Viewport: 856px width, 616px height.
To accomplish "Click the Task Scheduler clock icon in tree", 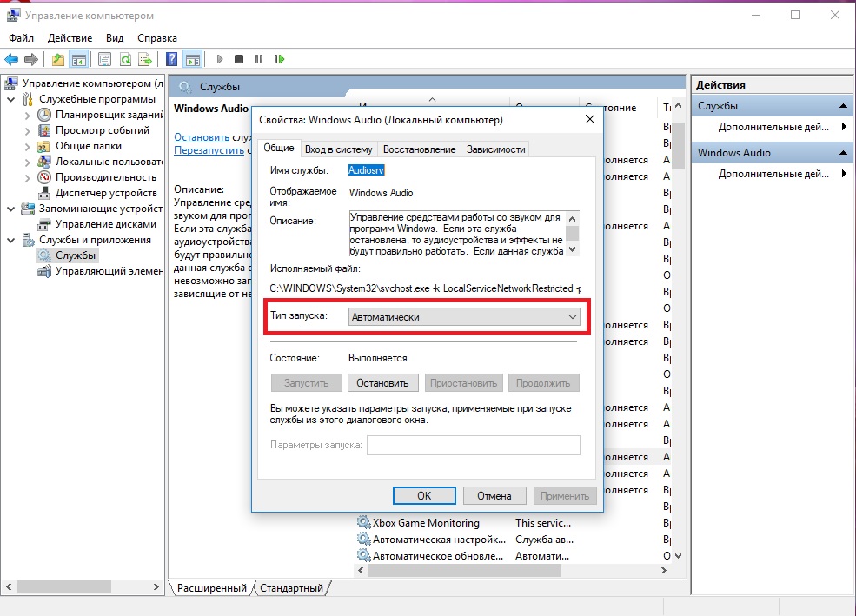I will tap(44, 115).
